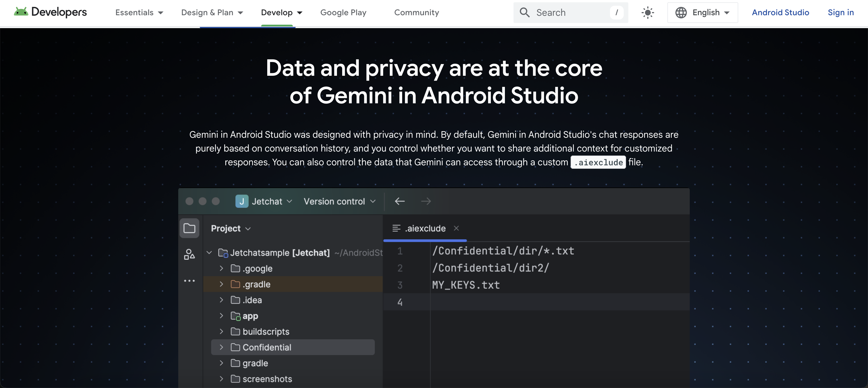Click the Confidential folder icon
The image size is (868, 388).
(235, 347)
